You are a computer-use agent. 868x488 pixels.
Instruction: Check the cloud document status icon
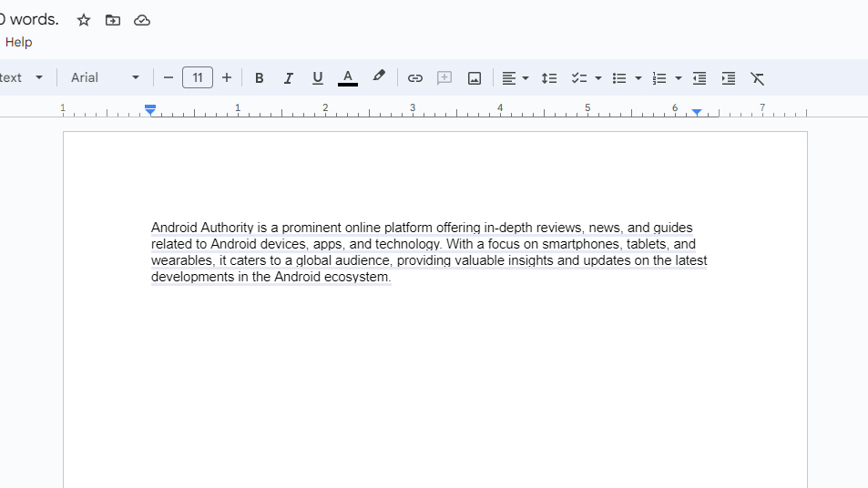[x=142, y=20]
